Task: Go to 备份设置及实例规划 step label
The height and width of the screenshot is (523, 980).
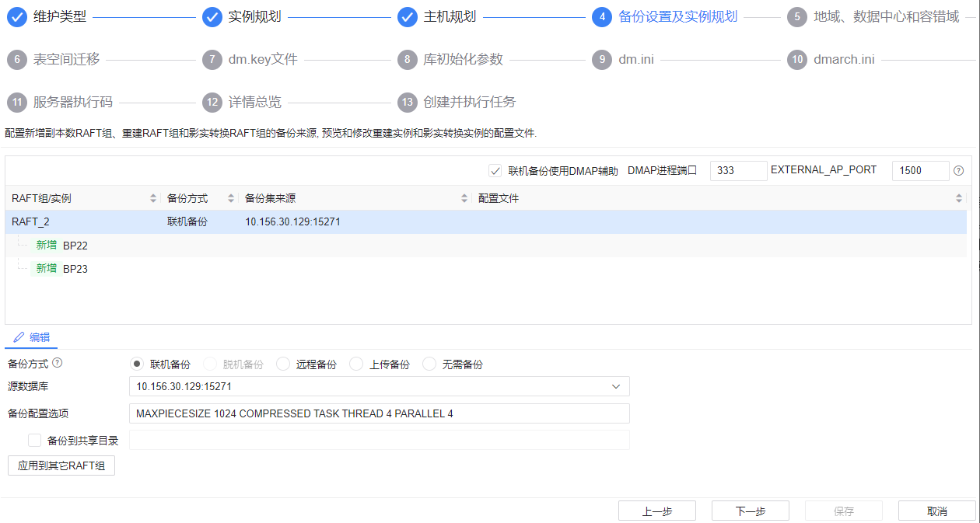Action: pos(677,17)
